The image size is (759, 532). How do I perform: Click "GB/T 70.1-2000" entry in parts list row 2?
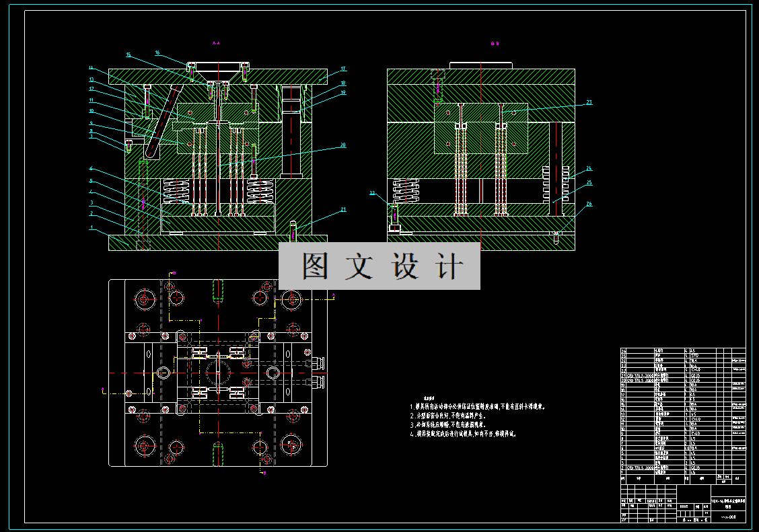640,467
